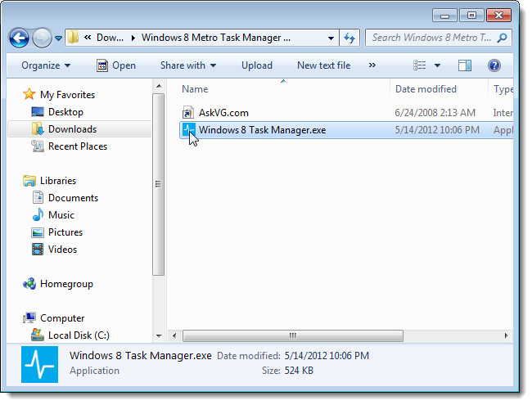Open Downloads in the navigation pane

(72, 129)
